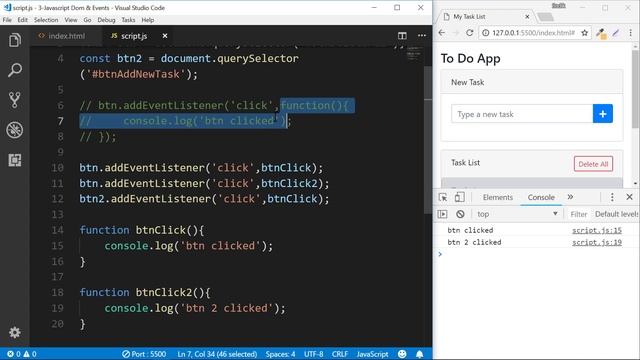The image size is (640, 360).
Task: Close the script.js editor tab
Action: click(x=165, y=36)
